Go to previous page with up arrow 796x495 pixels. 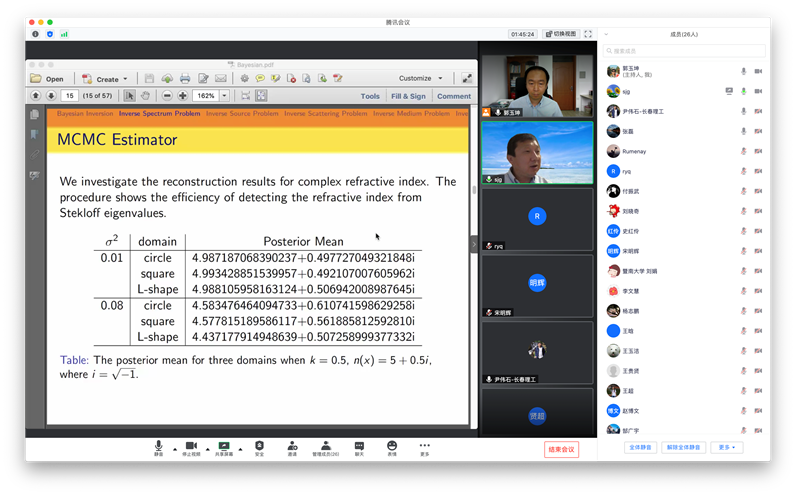(x=36, y=96)
